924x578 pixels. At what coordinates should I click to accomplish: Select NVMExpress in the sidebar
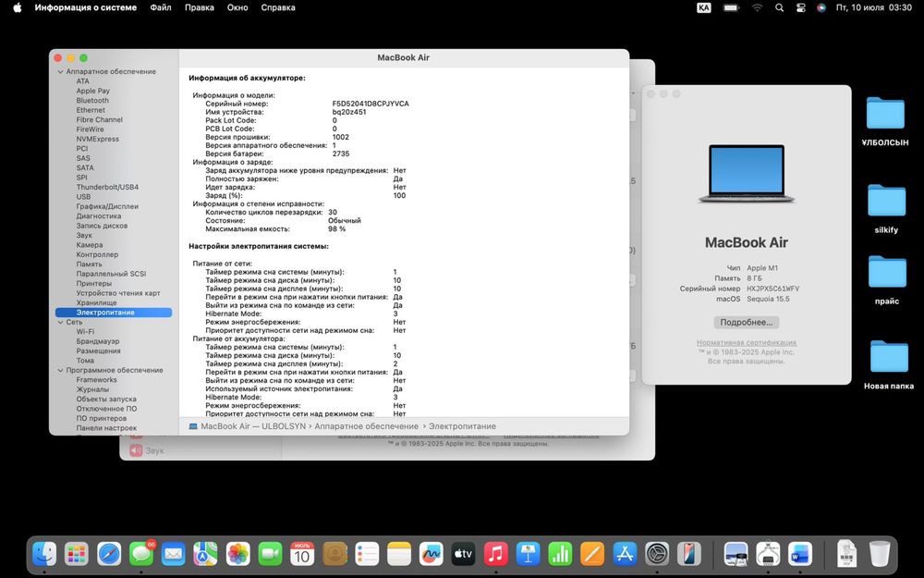[97, 140]
